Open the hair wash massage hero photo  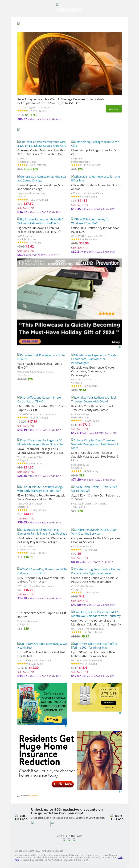[69, 63]
